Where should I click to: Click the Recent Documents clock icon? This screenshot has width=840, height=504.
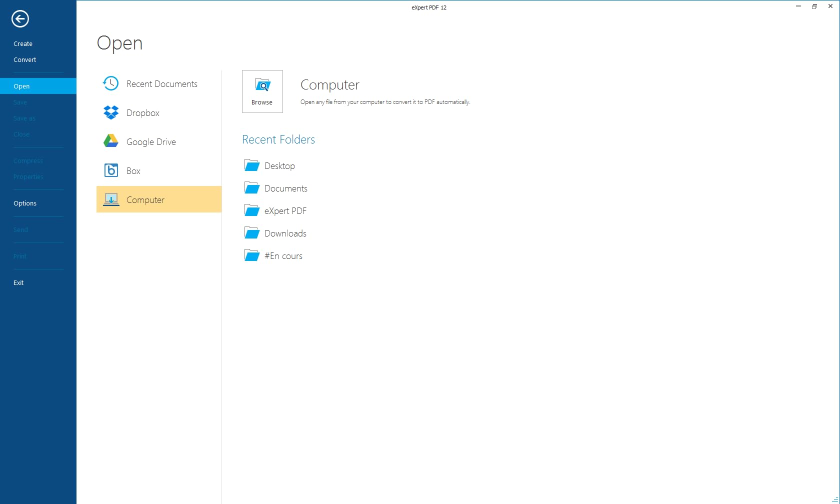pyautogui.click(x=110, y=83)
